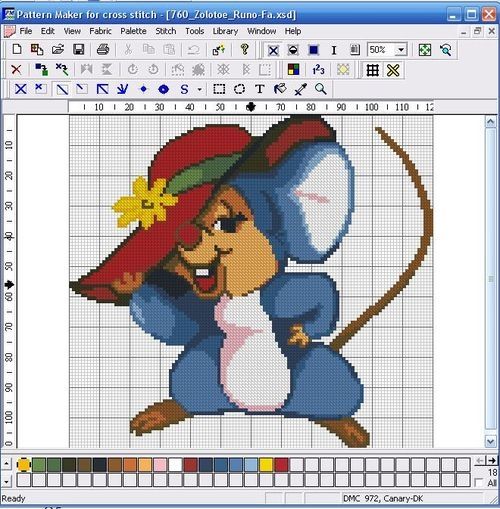Click the fit-to-window green arrows icon
This screenshot has width=500, height=509.
(425, 50)
